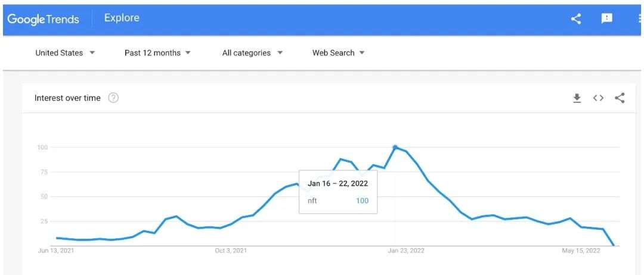This screenshot has height=275, width=644.
Task: Click the Jun 13, 2021 axis label
Action: tap(56, 251)
